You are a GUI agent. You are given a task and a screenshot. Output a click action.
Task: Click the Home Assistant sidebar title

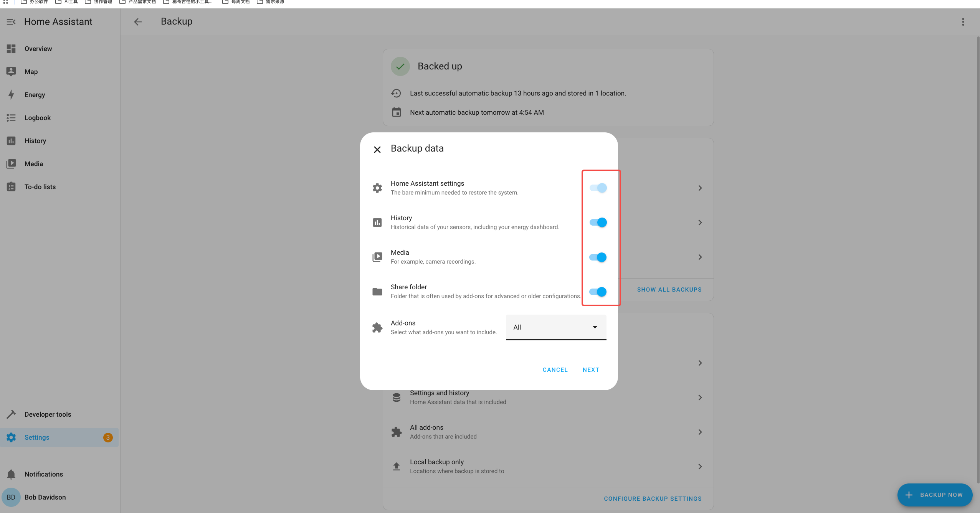(x=58, y=22)
